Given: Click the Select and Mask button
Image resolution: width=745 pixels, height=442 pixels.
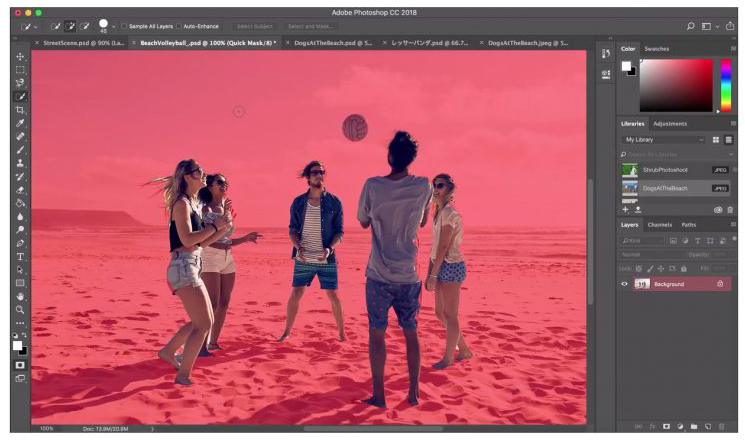Looking at the screenshot, I should 309,25.
